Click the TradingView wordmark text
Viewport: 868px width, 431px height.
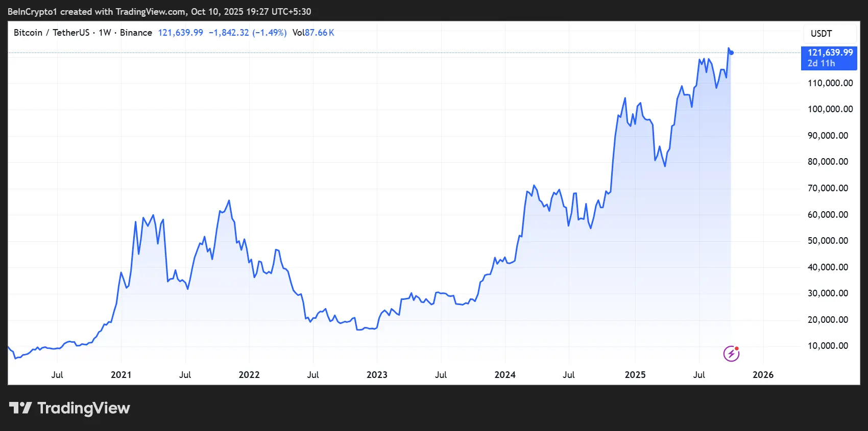(x=83, y=408)
